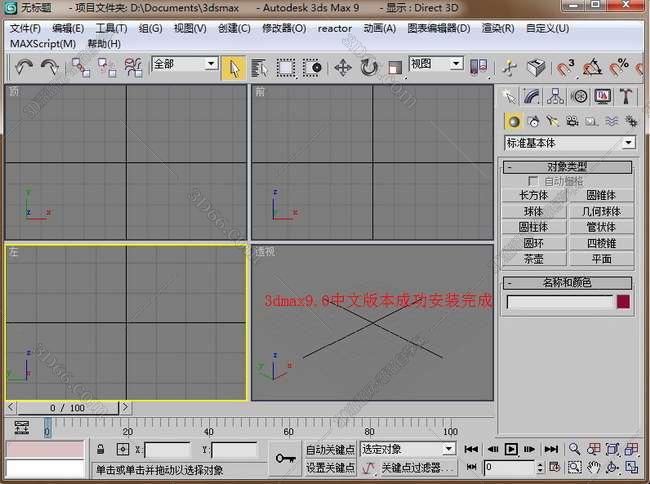This screenshot has width=650, height=484.
Task: Open the 编辑(E) menu
Action: coord(68,29)
